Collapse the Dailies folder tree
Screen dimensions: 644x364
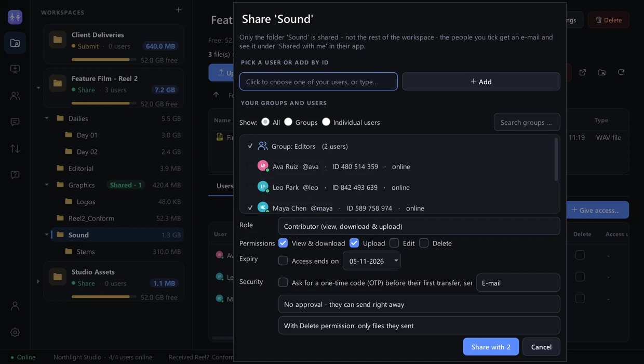click(47, 118)
